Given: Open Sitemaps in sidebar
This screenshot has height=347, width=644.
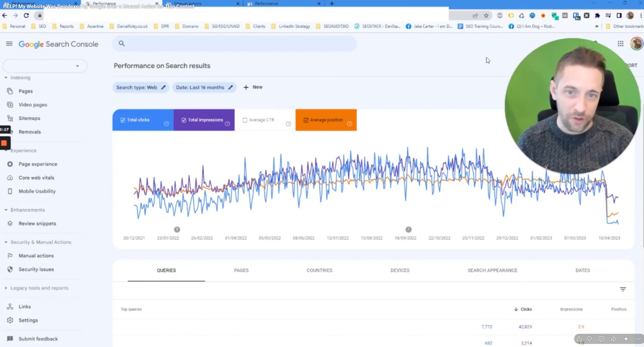Looking at the screenshot, I should 29,118.
